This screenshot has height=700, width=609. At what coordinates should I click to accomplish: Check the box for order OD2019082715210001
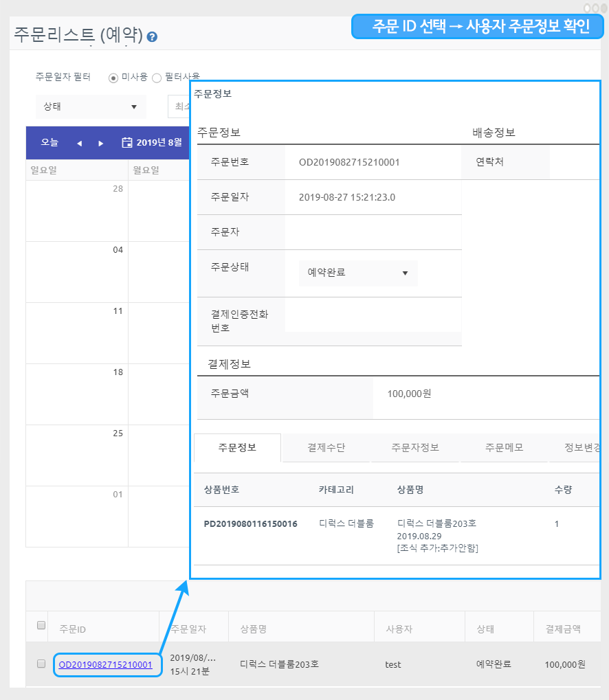pyautogui.click(x=41, y=664)
